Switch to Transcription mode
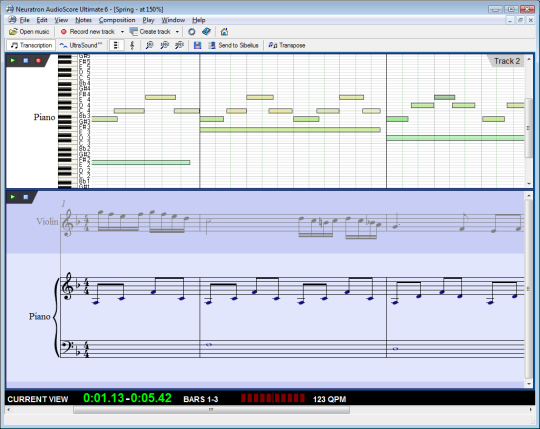This screenshot has height=429, width=540. 31,45
